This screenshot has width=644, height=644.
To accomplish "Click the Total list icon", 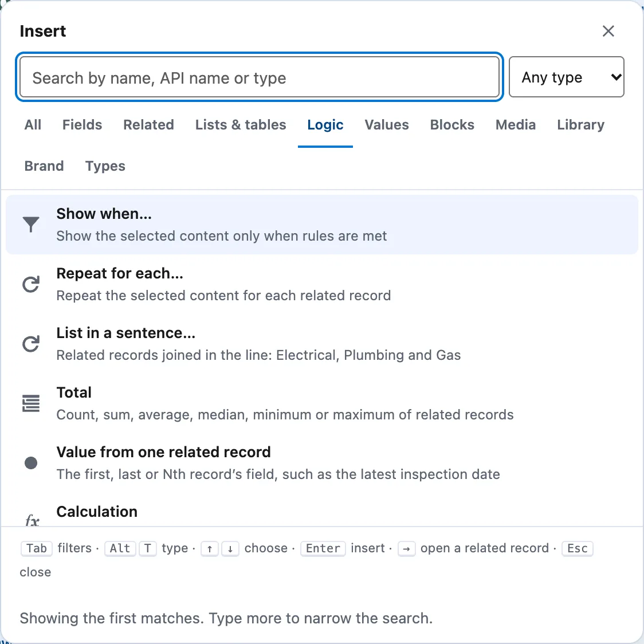I will (31, 403).
